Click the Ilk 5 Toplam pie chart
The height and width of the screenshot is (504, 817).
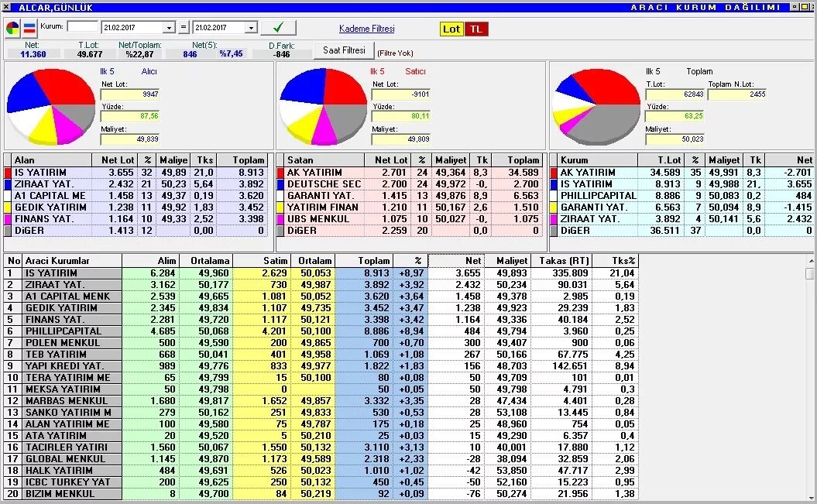(x=596, y=106)
